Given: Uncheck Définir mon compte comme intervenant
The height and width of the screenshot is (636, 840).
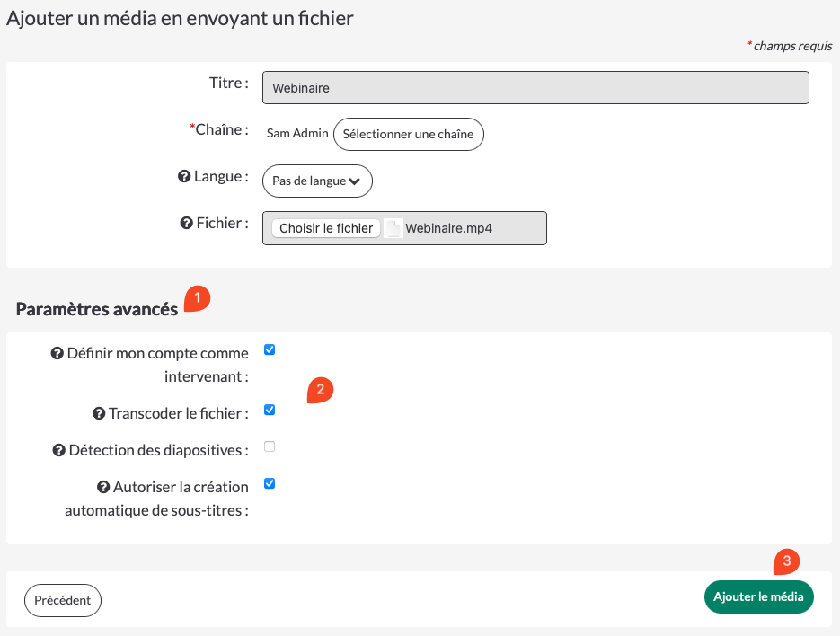Looking at the screenshot, I should (270, 349).
